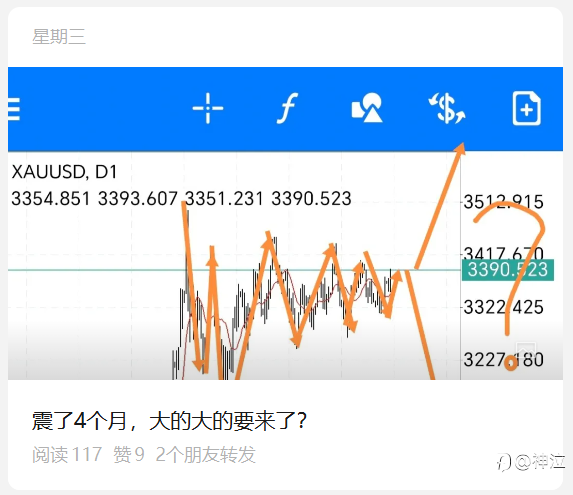Click the 星期三 date header
Image resolution: width=573 pixels, height=495 pixels.
59,37
